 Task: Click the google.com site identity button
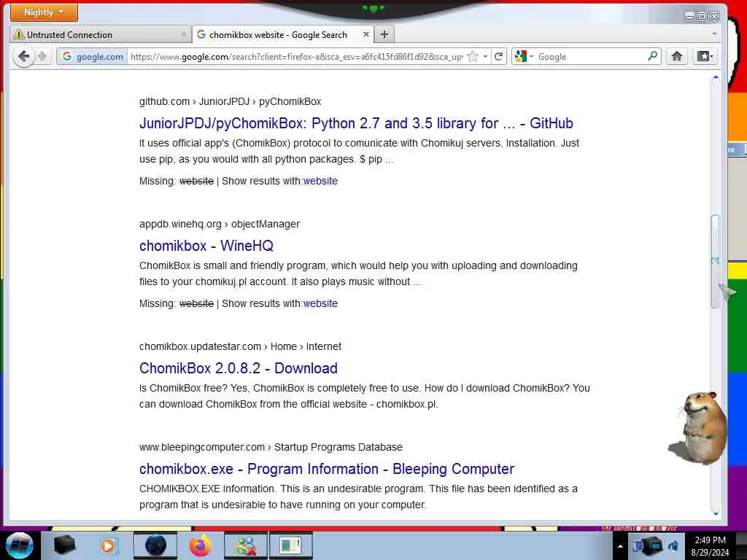coord(93,57)
